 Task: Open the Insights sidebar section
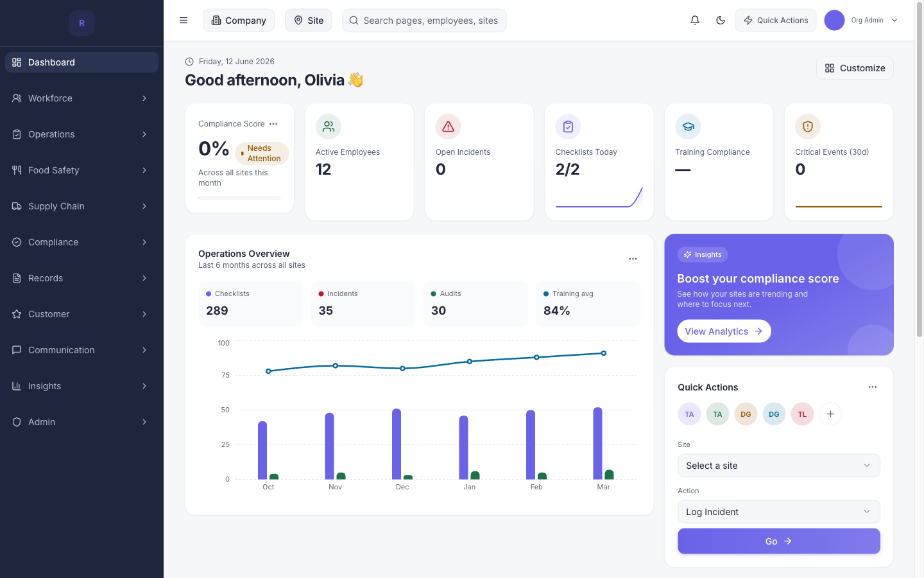click(81, 386)
